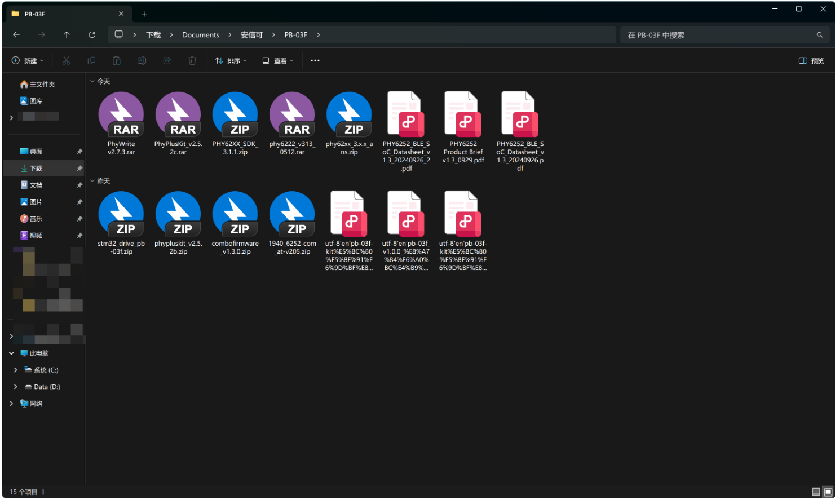Screen dimensions: 835x504
Task: Select utf-8'en'pb-03f_v1.0.0 PDF file
Action: [406, 231]
